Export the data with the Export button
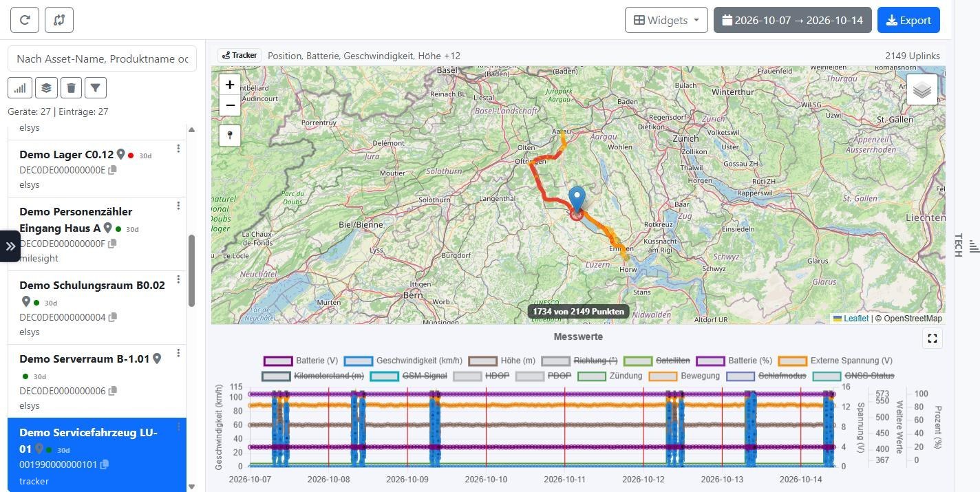 [x=908, y=20]
